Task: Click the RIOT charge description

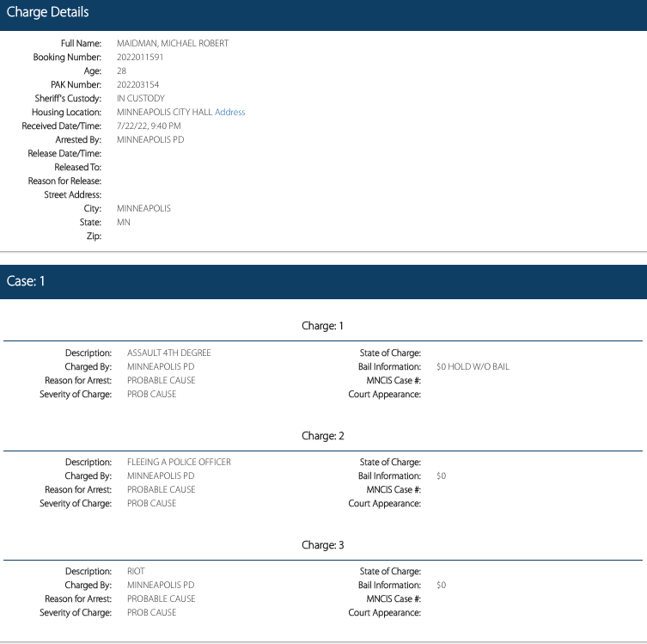Action: tap(136, 571)
